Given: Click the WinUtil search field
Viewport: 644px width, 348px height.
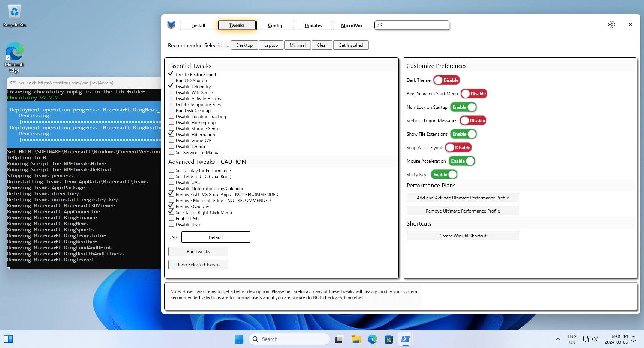Looking at the screenshot, I should [x=412, y=25].
